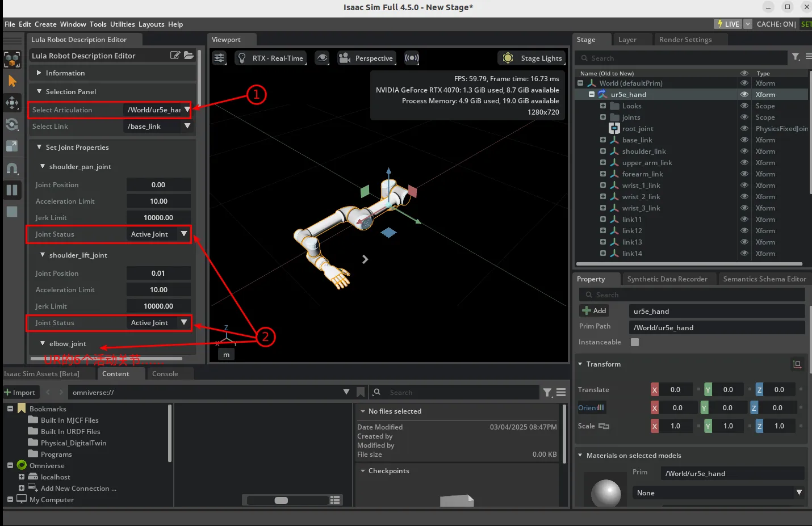Toggle Content browser list view icon
This screenshot has width=812, height=526.
click(x=335, y=500)
